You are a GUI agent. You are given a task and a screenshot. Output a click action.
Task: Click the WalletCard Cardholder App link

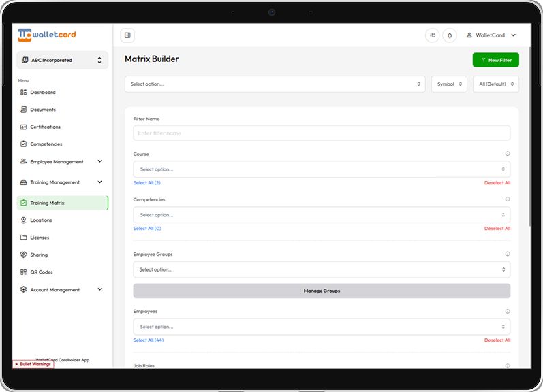[62, 360]
